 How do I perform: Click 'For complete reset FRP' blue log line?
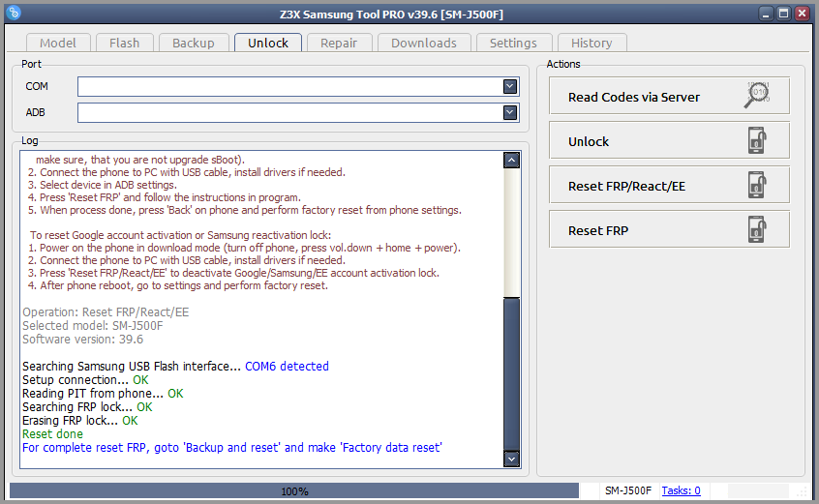(232, 448)
